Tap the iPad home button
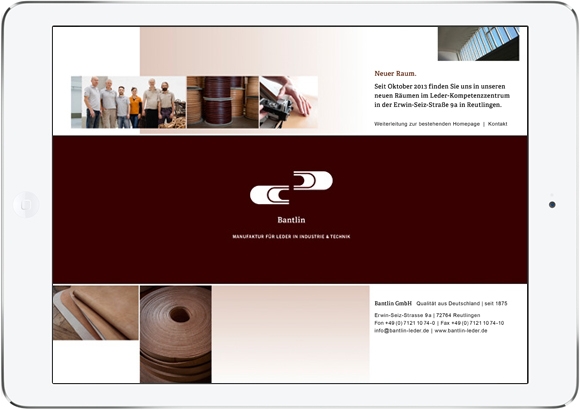Image resolution: width=580 pixels, height=410 pixels. point(26,205)
